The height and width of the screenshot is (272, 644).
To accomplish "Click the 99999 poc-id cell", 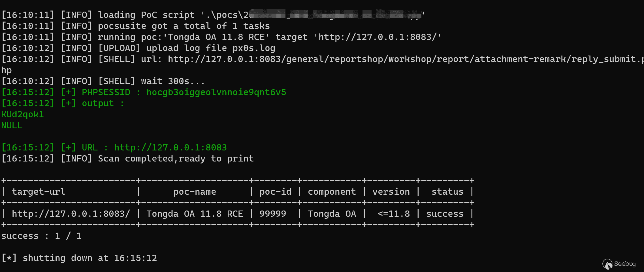I will point(272,214).
